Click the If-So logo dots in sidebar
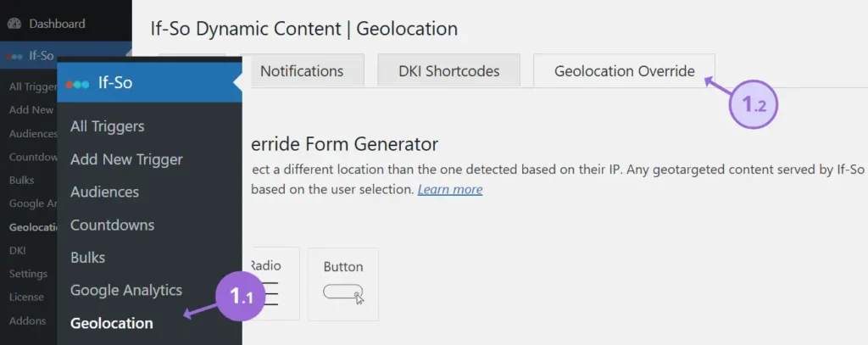The height and width of the screenshot is (345, 868). (x=14, y=56)
